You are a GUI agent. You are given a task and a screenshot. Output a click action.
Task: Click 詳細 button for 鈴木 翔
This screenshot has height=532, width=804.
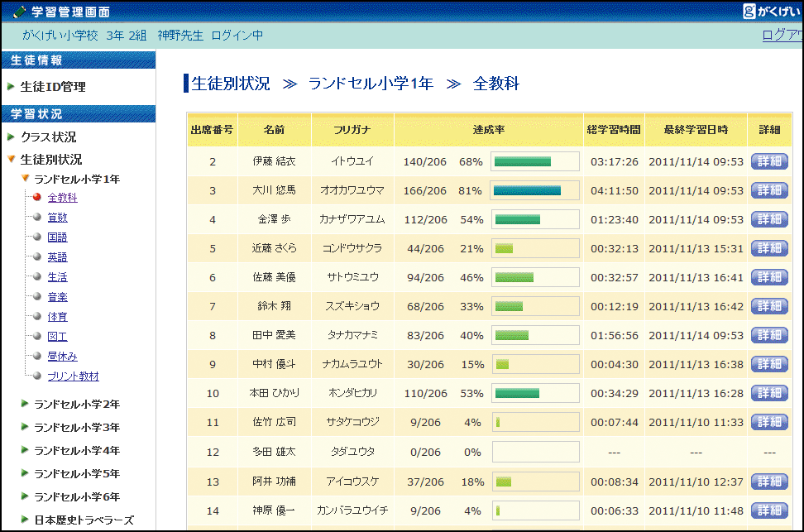[x=769, y=306]
